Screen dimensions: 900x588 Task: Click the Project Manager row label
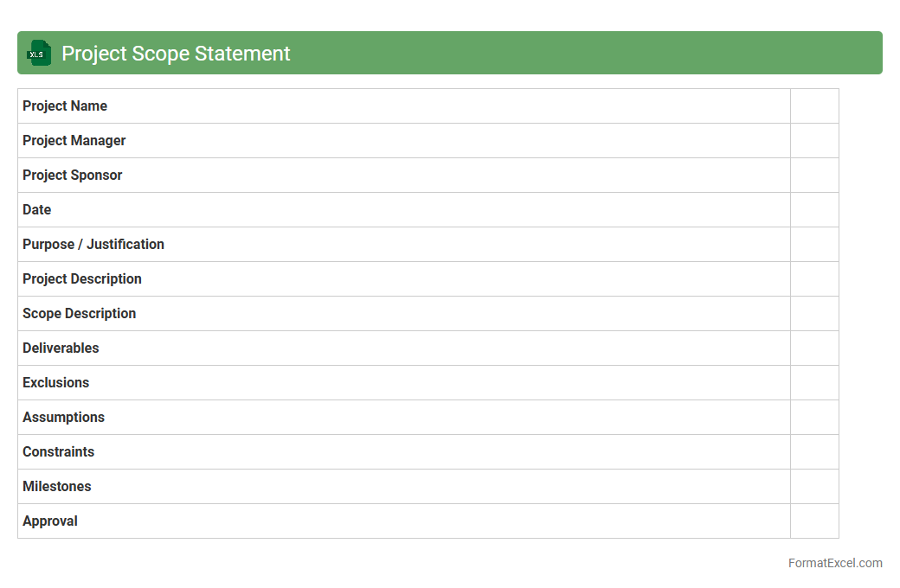(74, 141)
